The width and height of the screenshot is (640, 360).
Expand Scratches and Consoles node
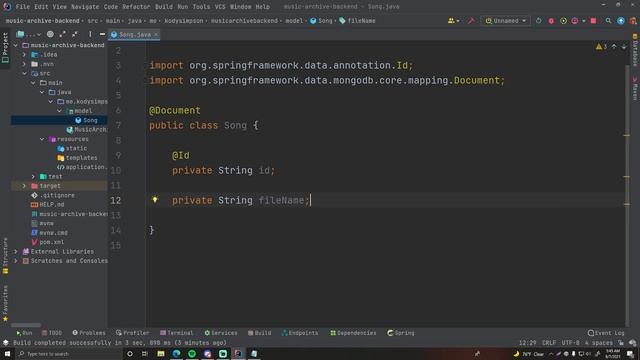click(16, 261)
